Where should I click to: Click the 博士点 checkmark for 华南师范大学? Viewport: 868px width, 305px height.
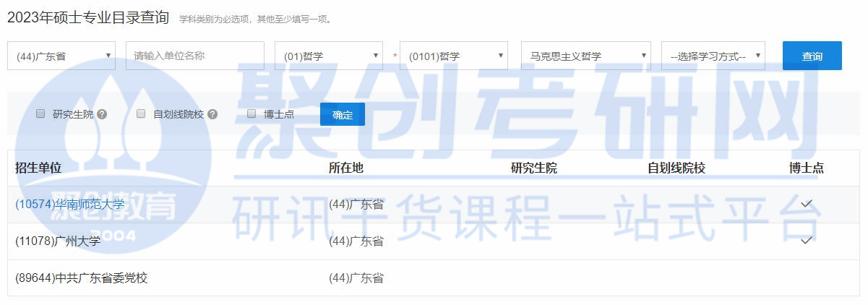[x=807, y=204]
